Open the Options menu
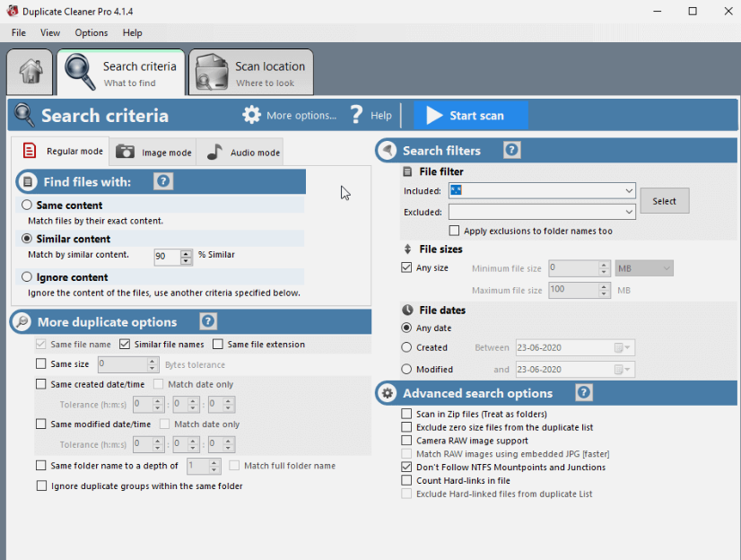The image size is (741, 560). [92, 32]
